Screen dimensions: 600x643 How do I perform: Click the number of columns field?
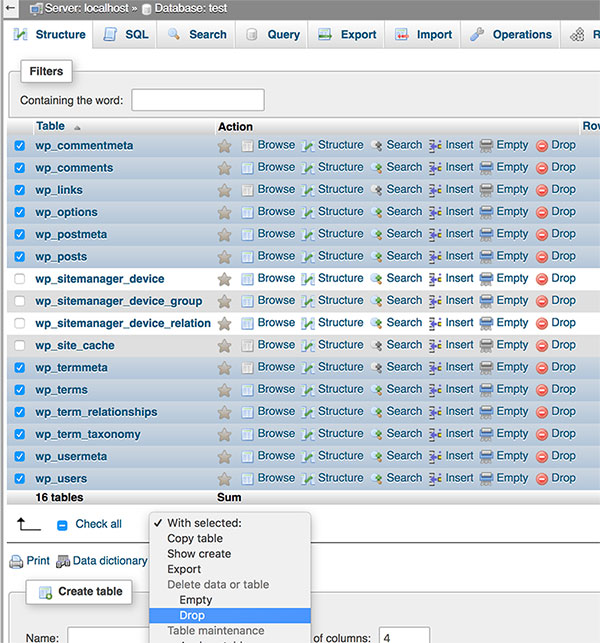(x=404, y=636)
